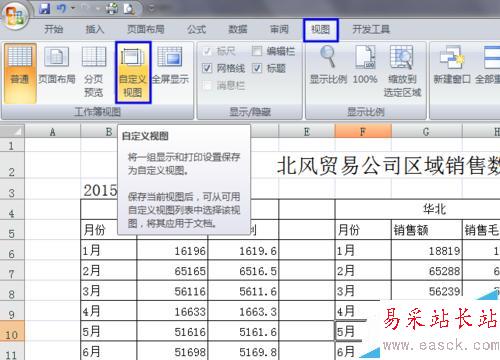500x360 pixels.
Task: Click cell containing 65288
Action: 427,271
